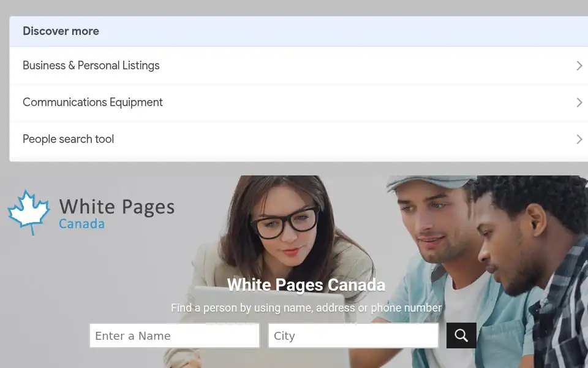Image resolution: width=588 pixels, height=368 pixels.
Task: Click the White Pages Canada hero title
Action: click(x=306, y=285)
